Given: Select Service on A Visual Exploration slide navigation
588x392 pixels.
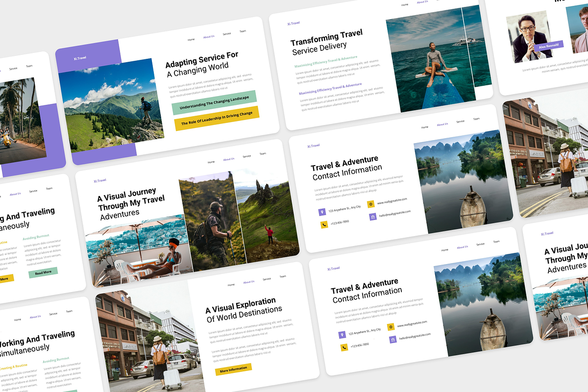Looking at the screenshot, I should click(267, 279).
